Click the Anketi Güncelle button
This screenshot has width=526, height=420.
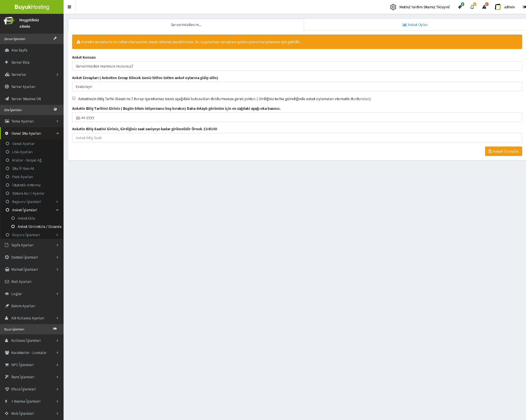point(503,151)
